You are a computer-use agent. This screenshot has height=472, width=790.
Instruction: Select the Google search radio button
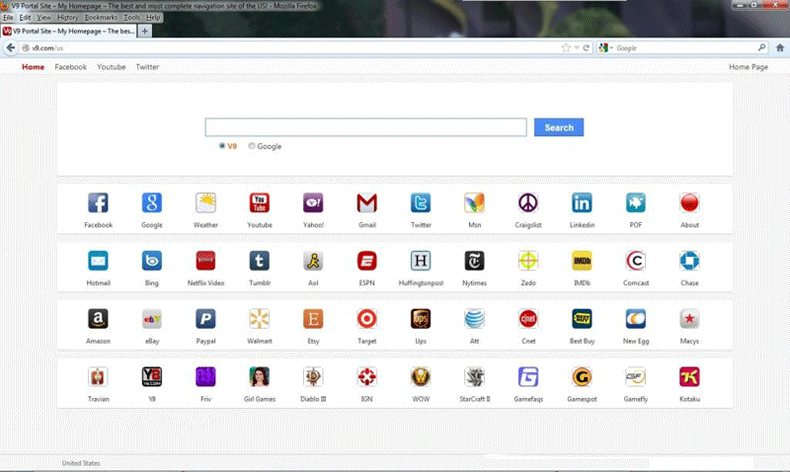click(x=252, y=145)
